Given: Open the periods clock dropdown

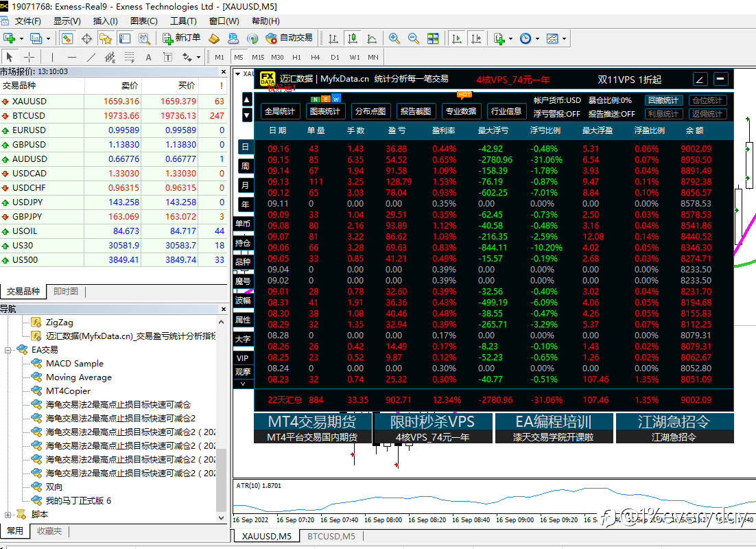Looking at the screenshot, I should point(537,38).
